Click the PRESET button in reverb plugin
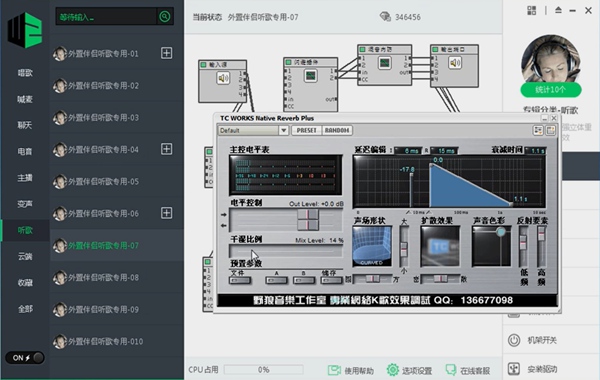Image resolution: width=600 pixels, height=380 pixels. pos(307,130)
